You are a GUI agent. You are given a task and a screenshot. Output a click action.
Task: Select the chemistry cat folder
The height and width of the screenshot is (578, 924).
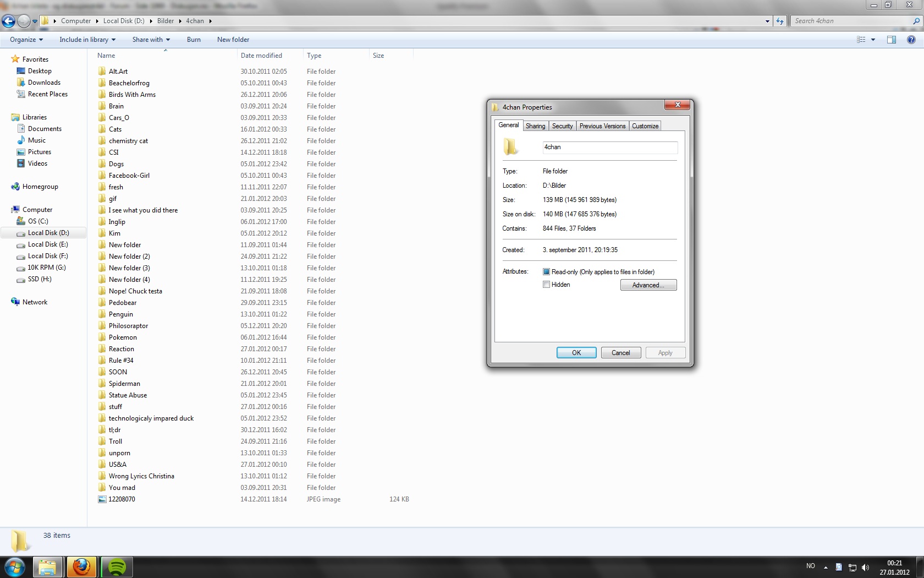[x=128, y=141]
